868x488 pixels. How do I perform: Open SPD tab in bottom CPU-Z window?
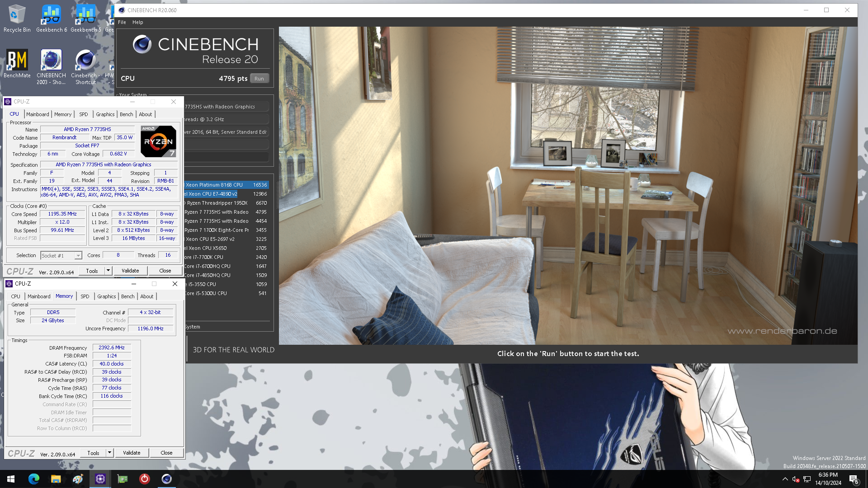tap(85, 296)
